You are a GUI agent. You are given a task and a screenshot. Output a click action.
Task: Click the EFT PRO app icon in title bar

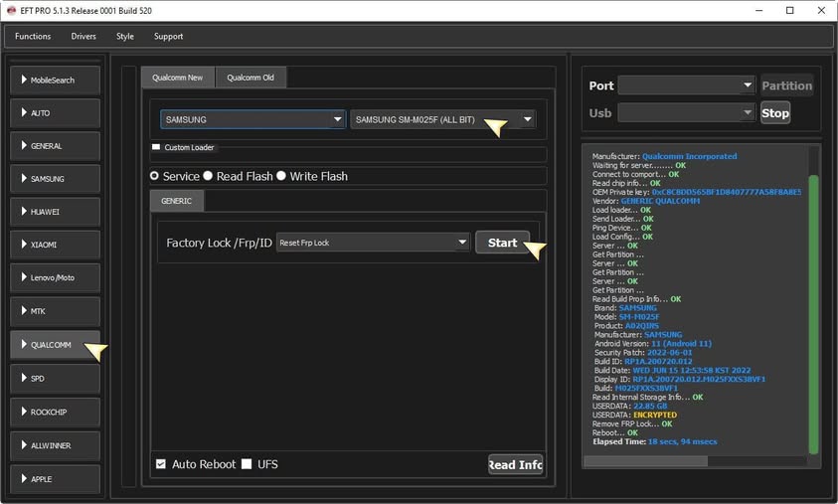click(x=11, y=10)
